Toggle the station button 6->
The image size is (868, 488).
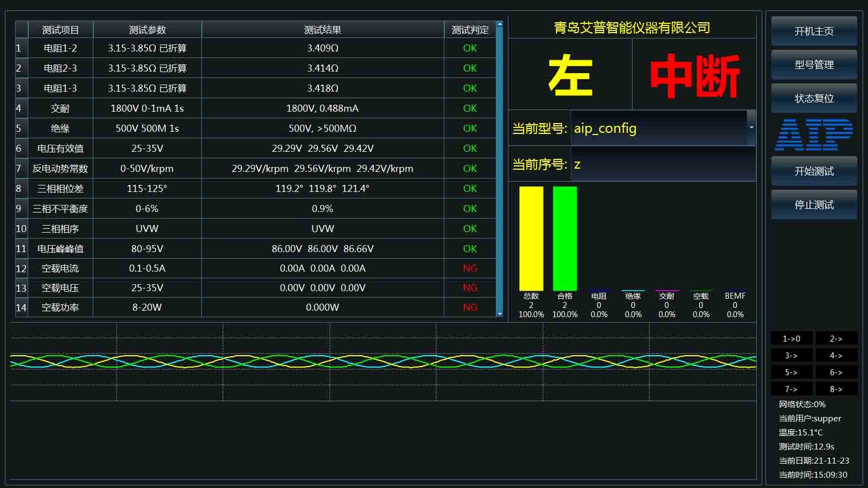837,372
